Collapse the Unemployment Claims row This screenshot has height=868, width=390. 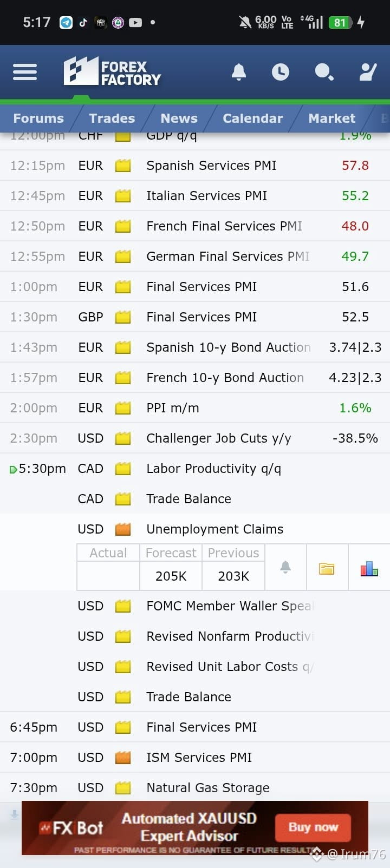point(195,529)
